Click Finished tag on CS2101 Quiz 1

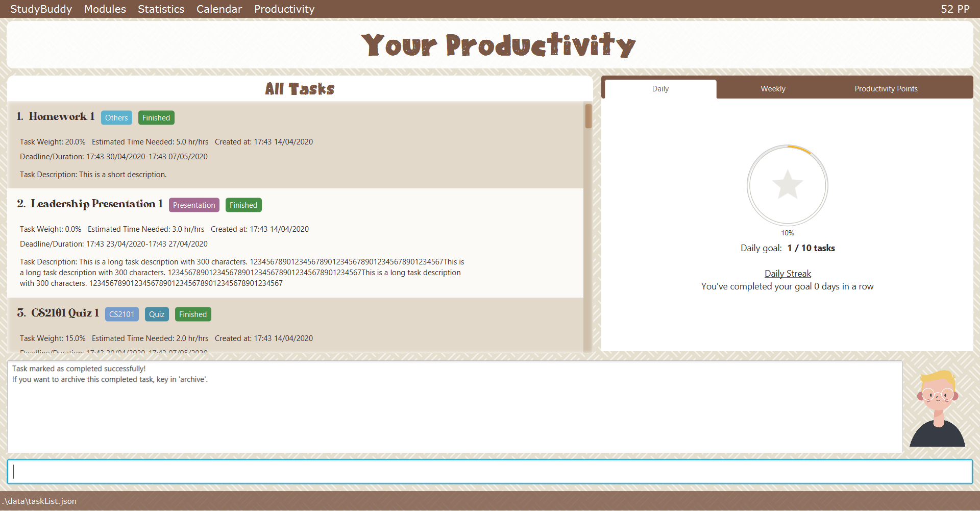[193, 314]
